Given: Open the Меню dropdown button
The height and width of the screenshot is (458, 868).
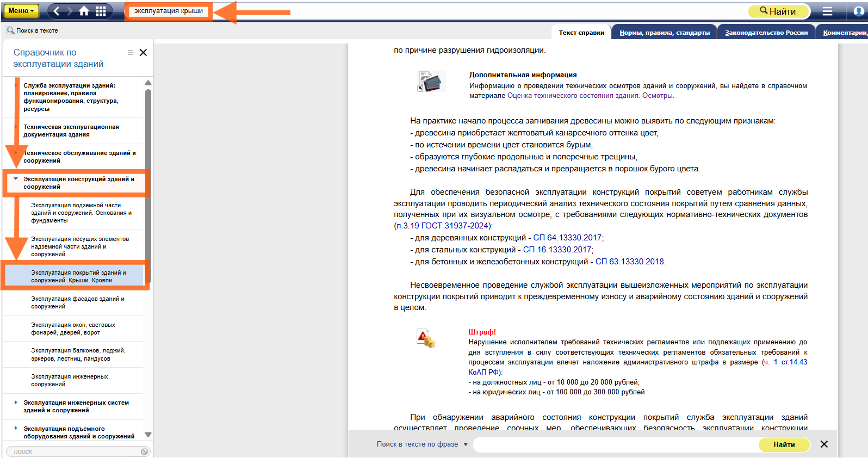Looking at the screenshot, I should 21,11.
